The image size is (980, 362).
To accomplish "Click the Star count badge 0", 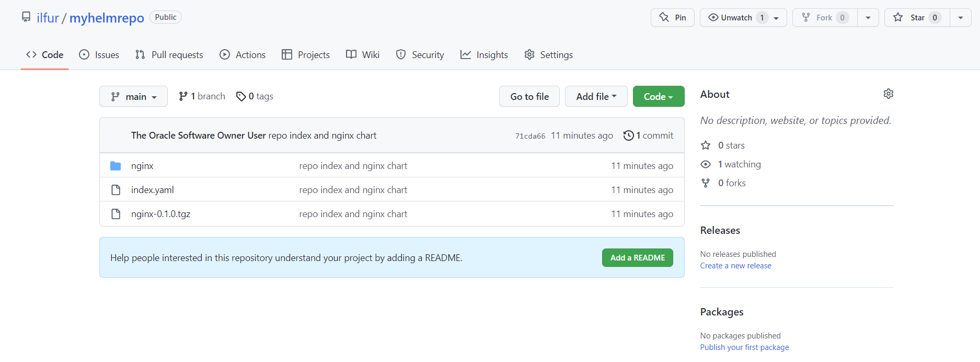I will (935, 18).
